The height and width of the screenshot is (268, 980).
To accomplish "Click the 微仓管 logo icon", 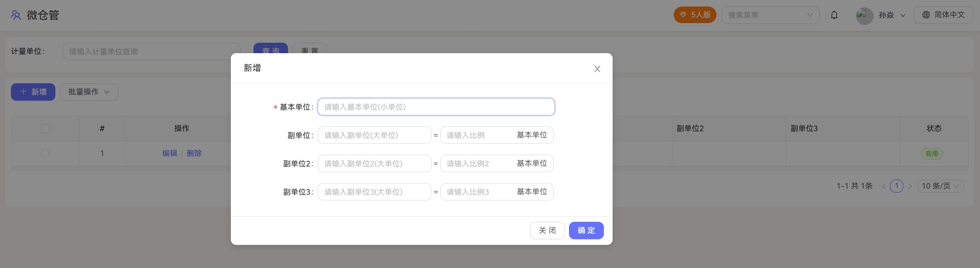I will coord(16,15).
